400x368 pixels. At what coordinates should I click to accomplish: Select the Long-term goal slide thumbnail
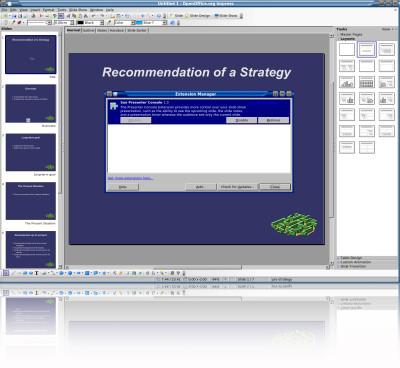(x=31, y=152)
